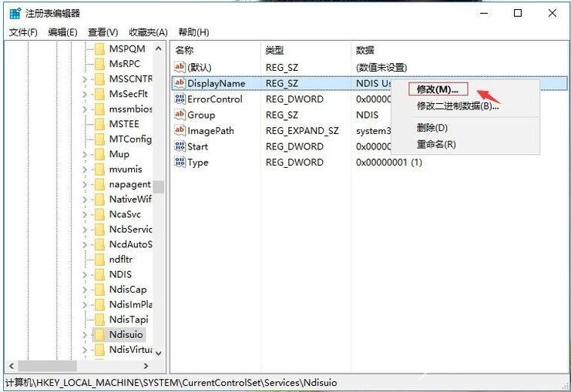The height and width of the screenshot is (392, 571).
Task: Click the ab icon next to Group
Action: tap(180, 115)
